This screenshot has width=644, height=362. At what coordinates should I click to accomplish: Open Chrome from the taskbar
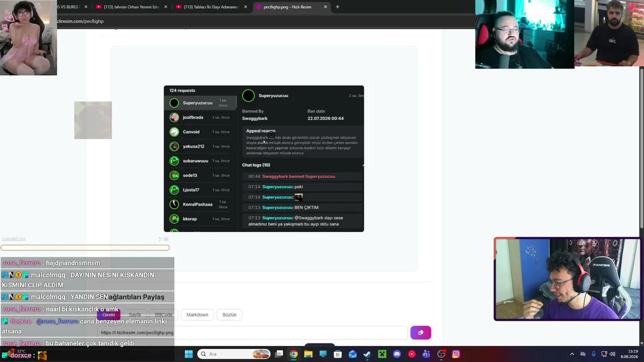(x=293, y=354)
